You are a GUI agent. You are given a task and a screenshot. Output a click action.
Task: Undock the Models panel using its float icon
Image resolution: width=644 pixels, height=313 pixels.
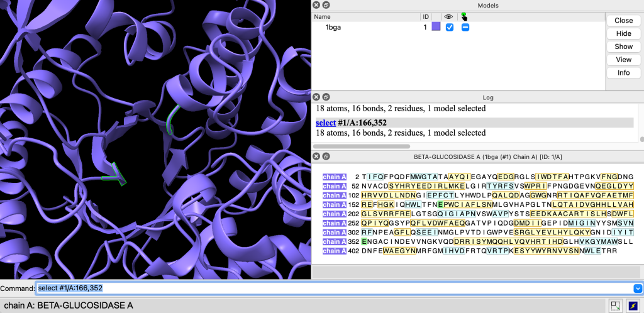326,5
